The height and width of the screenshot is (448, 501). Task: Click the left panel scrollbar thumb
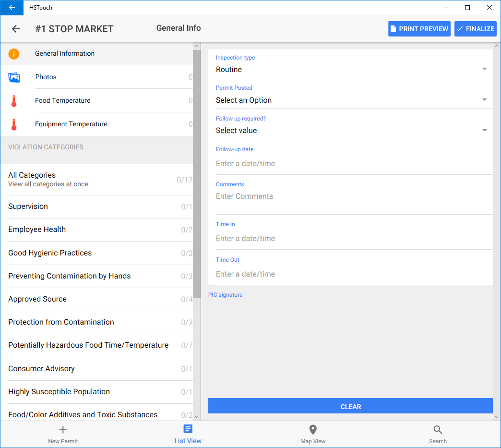[197, 174]
